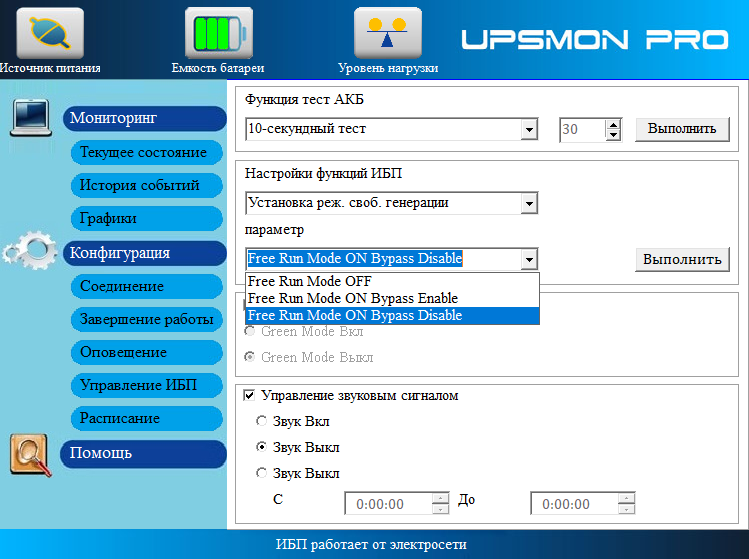Decrease the До end time value
749x559 pixels.
[626, 509]
